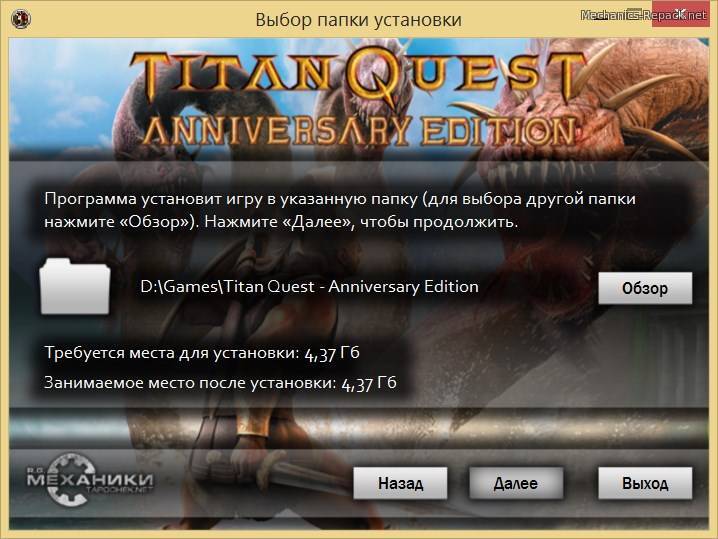The width and height of the screenshot is (718, 539).
Task: Click the metallic horizontal bar above the buttons
Action: coord(359,428)
